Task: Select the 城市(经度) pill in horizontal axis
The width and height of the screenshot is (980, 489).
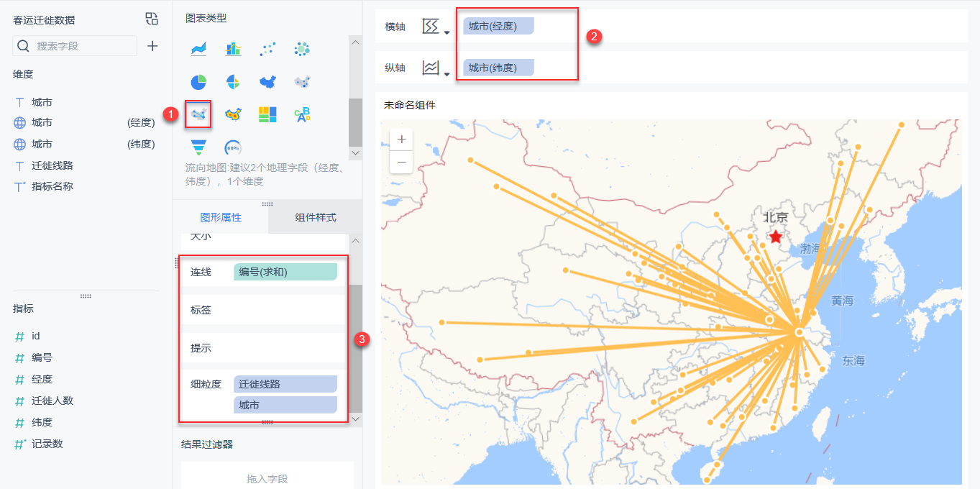Action: 499,27
